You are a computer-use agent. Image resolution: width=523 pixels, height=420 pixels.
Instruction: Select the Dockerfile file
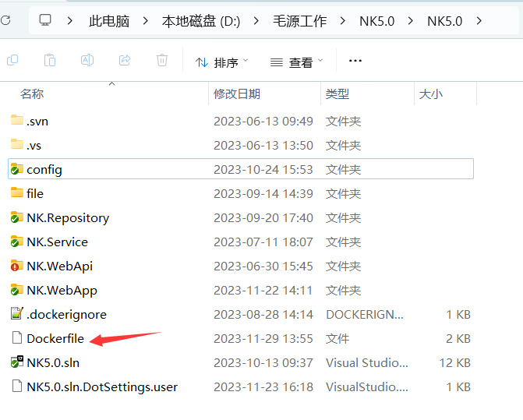55,338
